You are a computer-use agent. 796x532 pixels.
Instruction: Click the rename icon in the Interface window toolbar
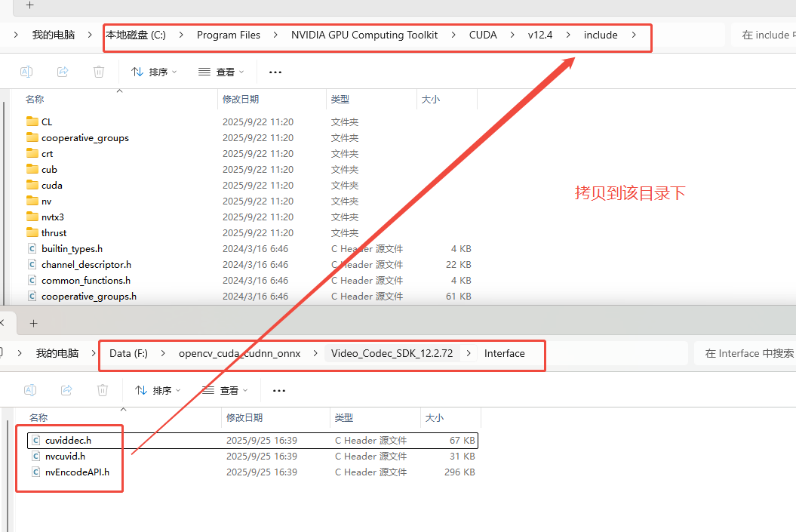[x=30, y=390]
